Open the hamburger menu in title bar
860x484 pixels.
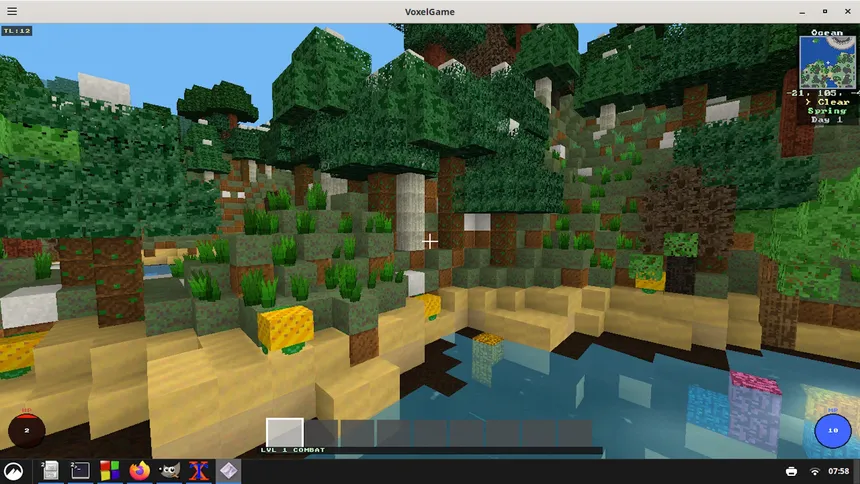click(12, 11)
